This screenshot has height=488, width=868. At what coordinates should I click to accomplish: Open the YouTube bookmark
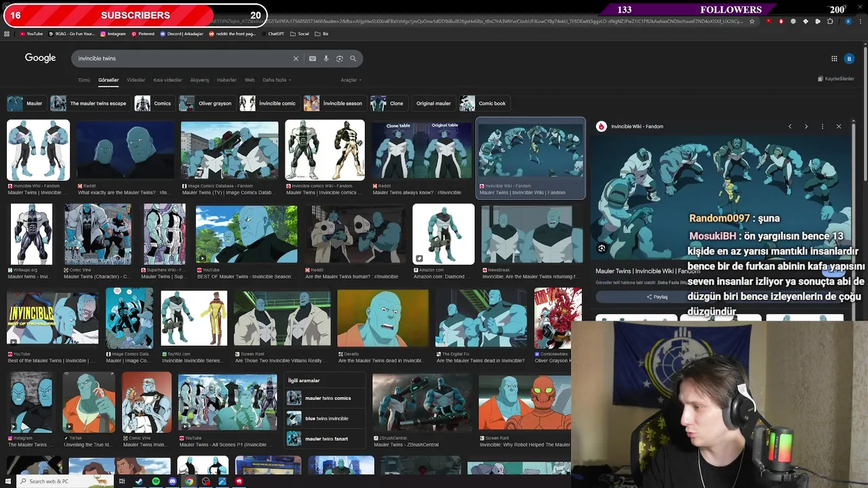[31, 34]
